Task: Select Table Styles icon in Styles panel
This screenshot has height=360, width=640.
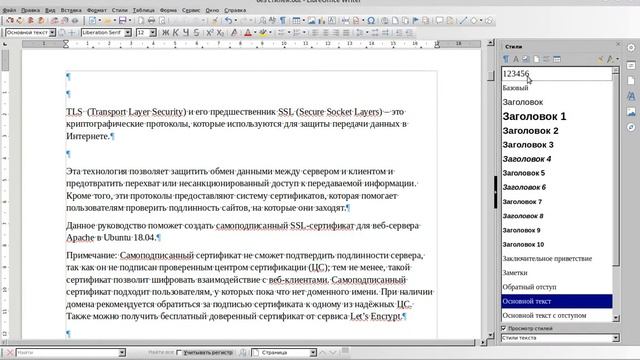Action: (x=557, y=59)
